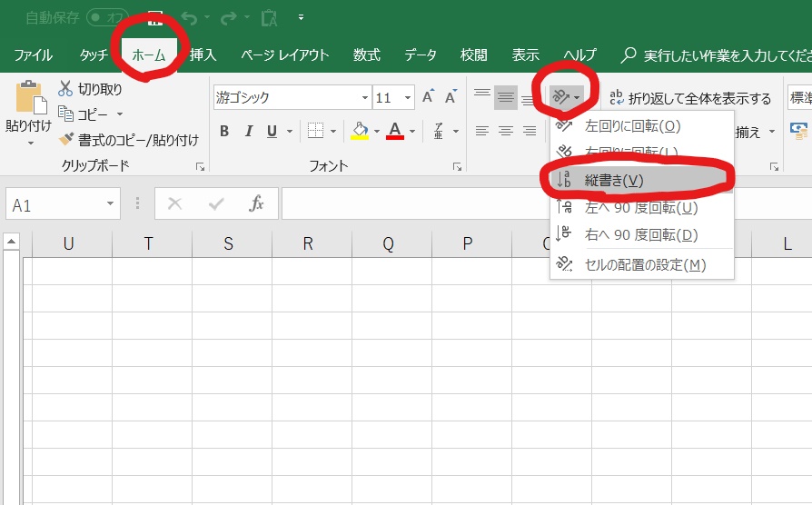Toggle Underline formatting
812x505 pixels.
(x=272, y=131)
